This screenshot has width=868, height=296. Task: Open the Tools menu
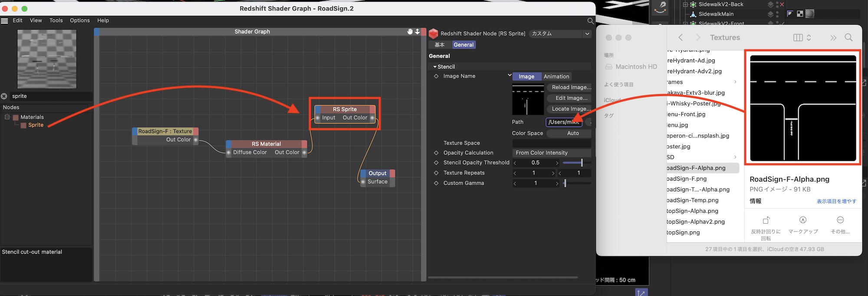[56, 20]
